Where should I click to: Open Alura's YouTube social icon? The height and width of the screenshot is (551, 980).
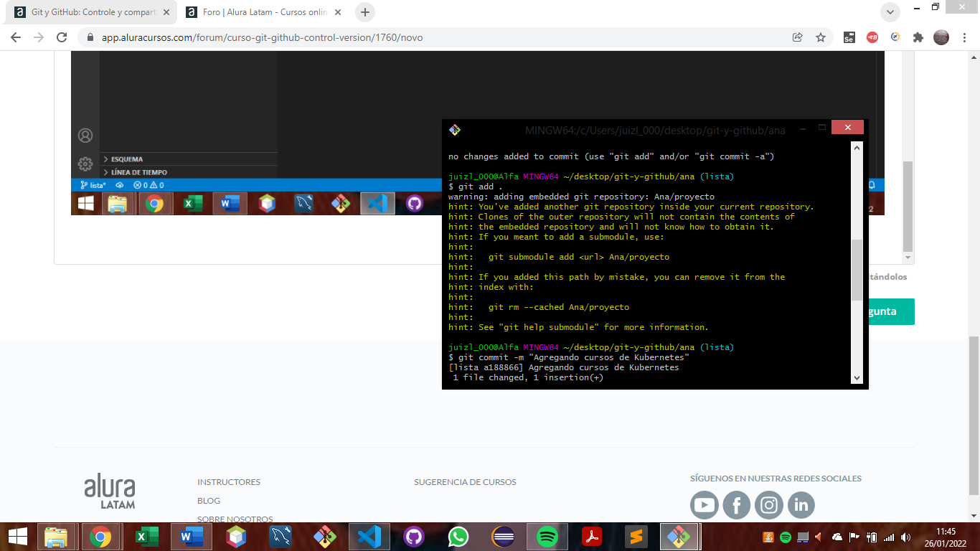click(705, 505)
